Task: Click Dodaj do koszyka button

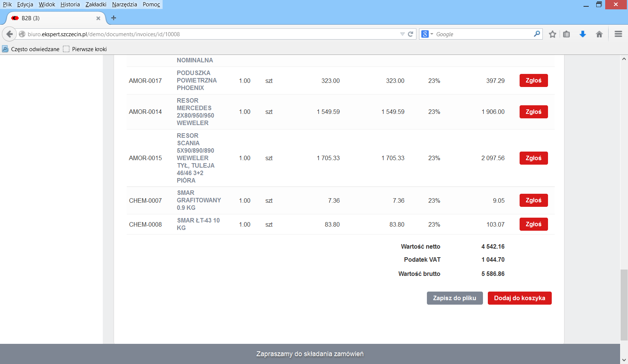Action: click(520, 298)
